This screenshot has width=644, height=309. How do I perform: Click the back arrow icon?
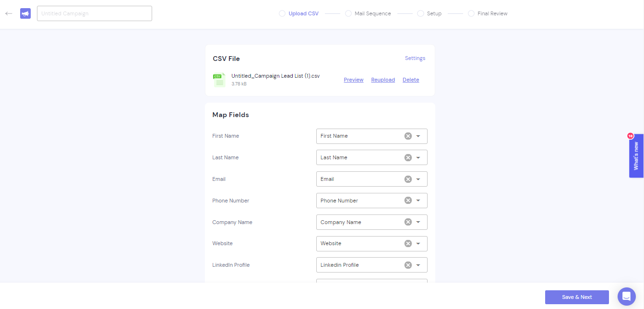pos(9,13)
